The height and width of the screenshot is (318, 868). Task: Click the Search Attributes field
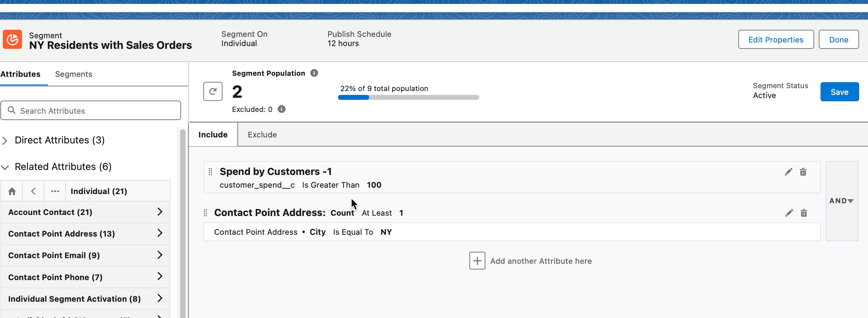tap(91, 110)
